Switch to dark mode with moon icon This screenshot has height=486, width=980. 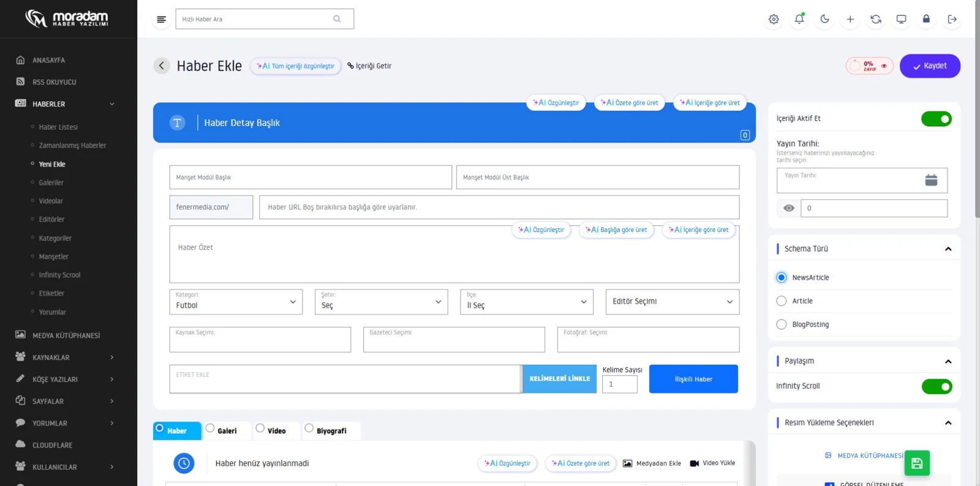click(x=824, y=19)
